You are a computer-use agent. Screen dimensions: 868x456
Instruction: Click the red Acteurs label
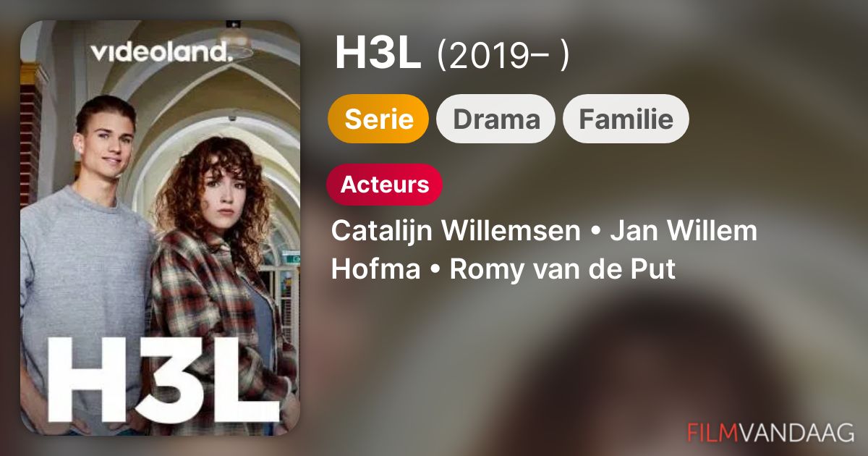[385, 185]
